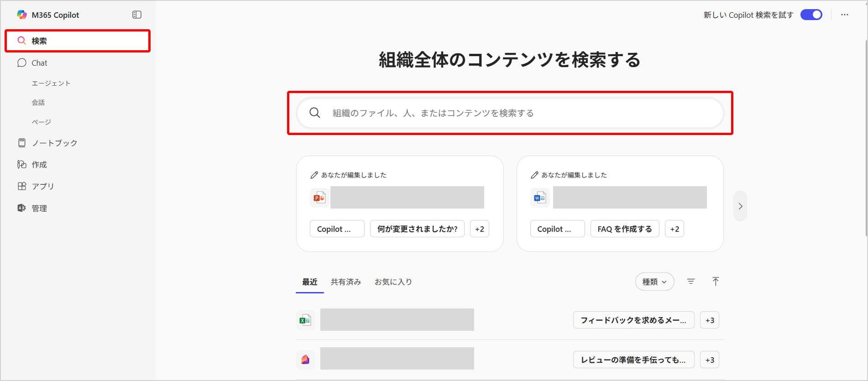The width and height of the screenshot is (868, 381).
Task: Expand the 種類 type dropdown
Action: pos(654,282)
